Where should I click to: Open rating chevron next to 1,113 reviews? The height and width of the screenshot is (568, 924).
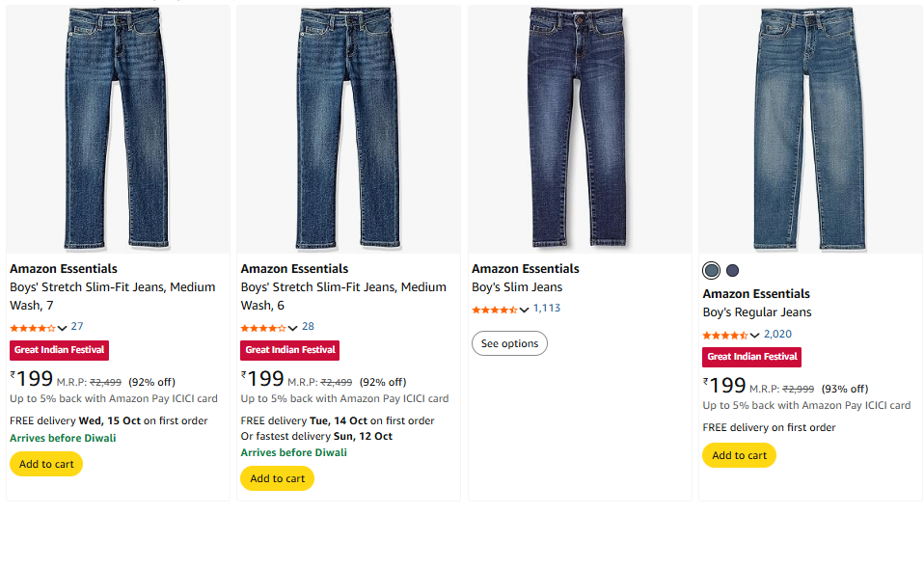[525, 310]
